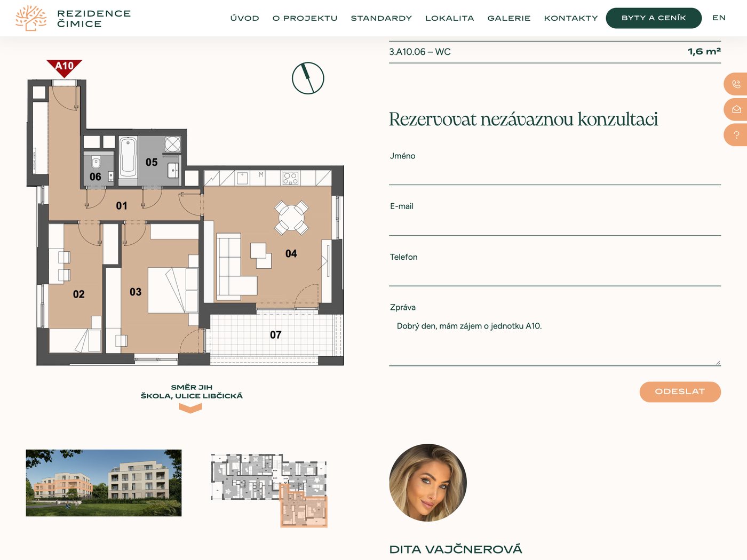The height and width of the screenshot is (560, 747).
Task: Click the '3.A10.06 – WC' row label
Action: click(x=420, y=52)
